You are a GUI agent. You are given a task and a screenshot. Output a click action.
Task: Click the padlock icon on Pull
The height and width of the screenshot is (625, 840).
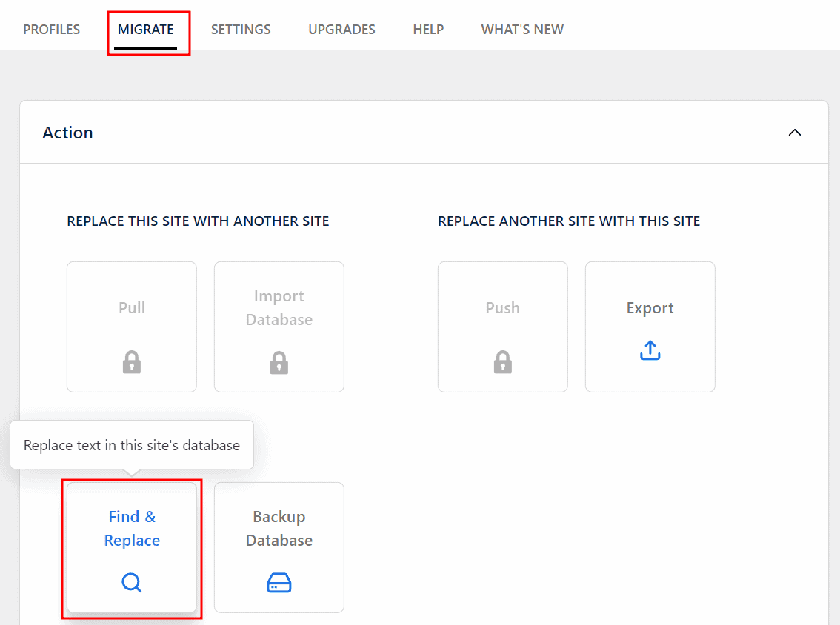point(131,362)
